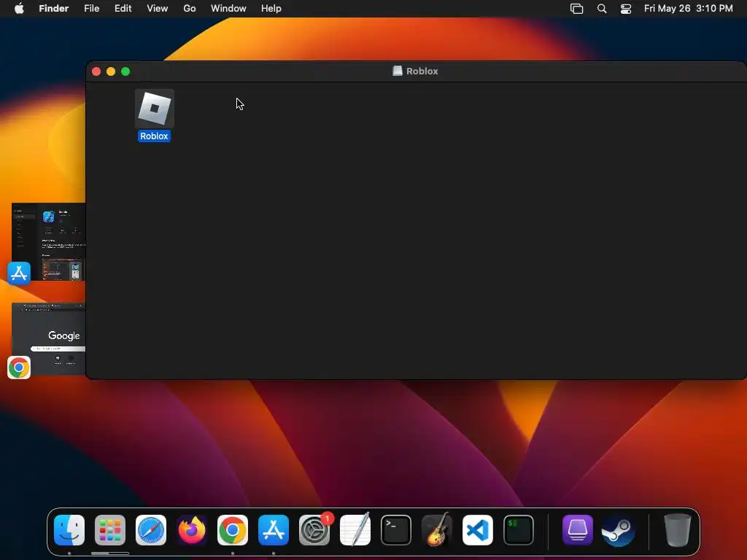Launch Safari from the Dock

pos(151,530)
